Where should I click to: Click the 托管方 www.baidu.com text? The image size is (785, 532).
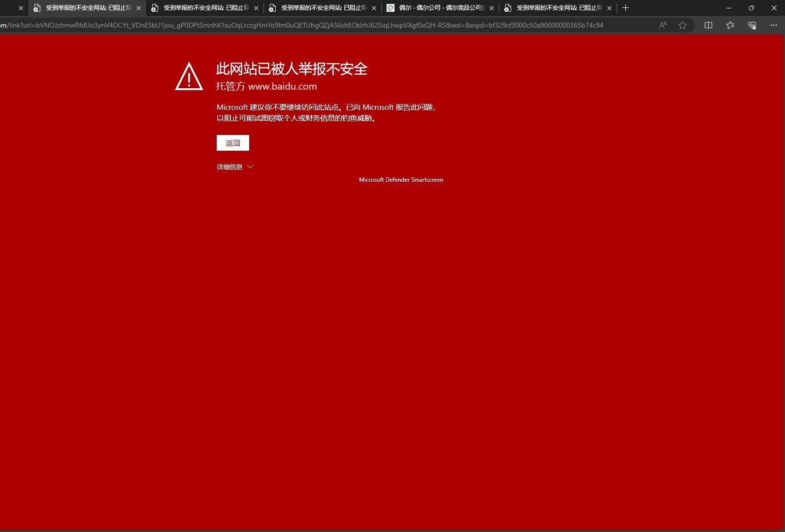coord(266,86)
